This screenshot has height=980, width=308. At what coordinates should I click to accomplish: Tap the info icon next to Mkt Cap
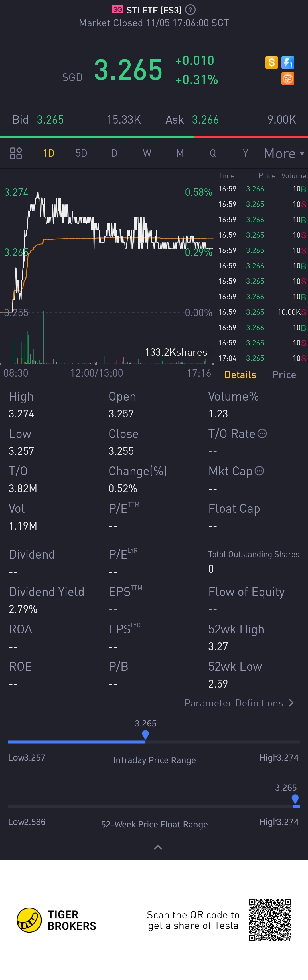[x=259, y=471]
